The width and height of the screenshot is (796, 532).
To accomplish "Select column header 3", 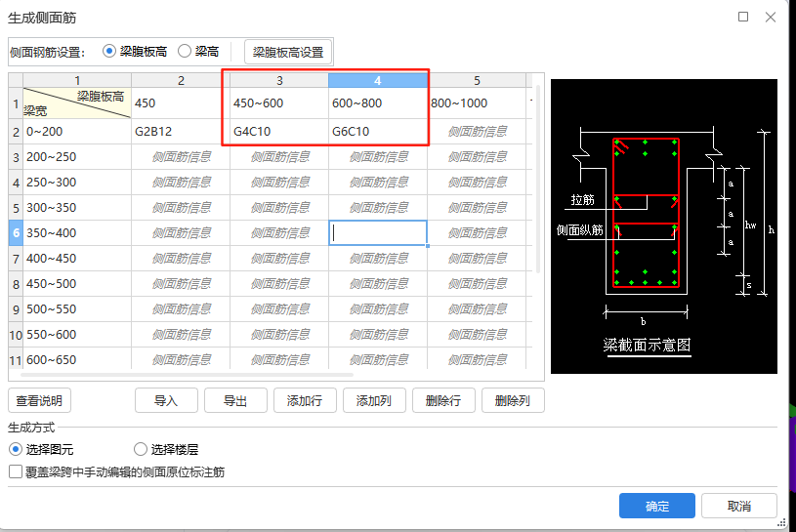I will tap(279, 80).
